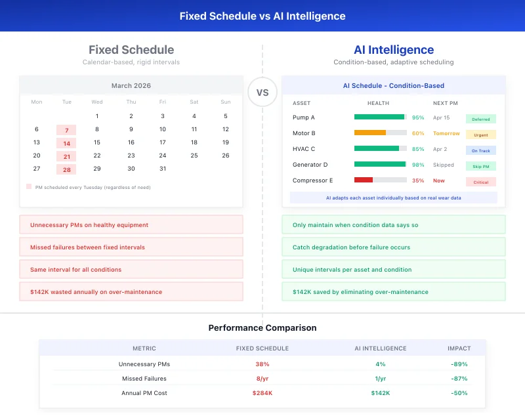
Task: Click the On Track badge for HVAC C
Action: [x=480, y=150]
